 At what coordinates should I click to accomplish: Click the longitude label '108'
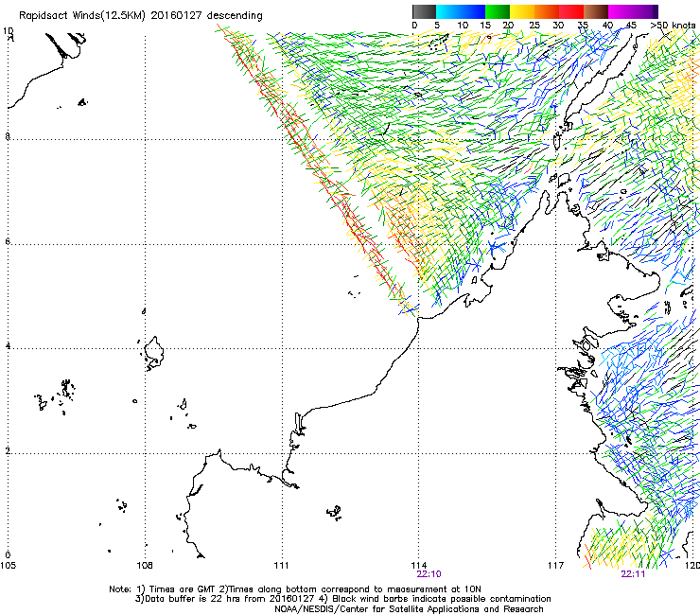click(145, 566)
